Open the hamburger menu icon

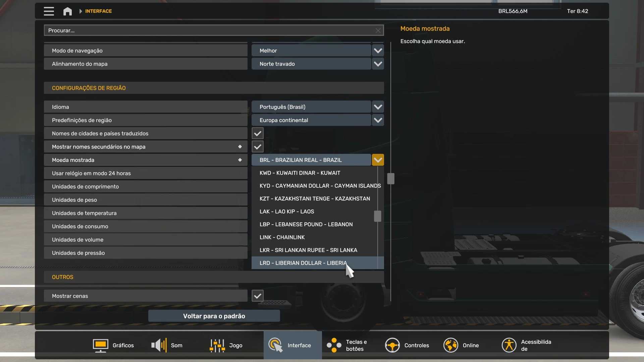click(x=49, y=11)
